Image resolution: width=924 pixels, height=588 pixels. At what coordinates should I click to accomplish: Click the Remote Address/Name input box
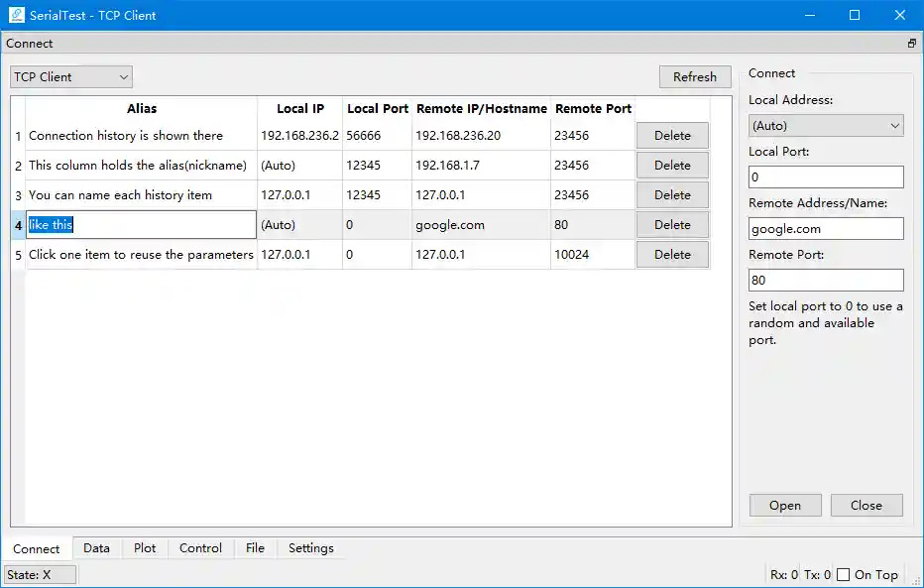(826, 228)
